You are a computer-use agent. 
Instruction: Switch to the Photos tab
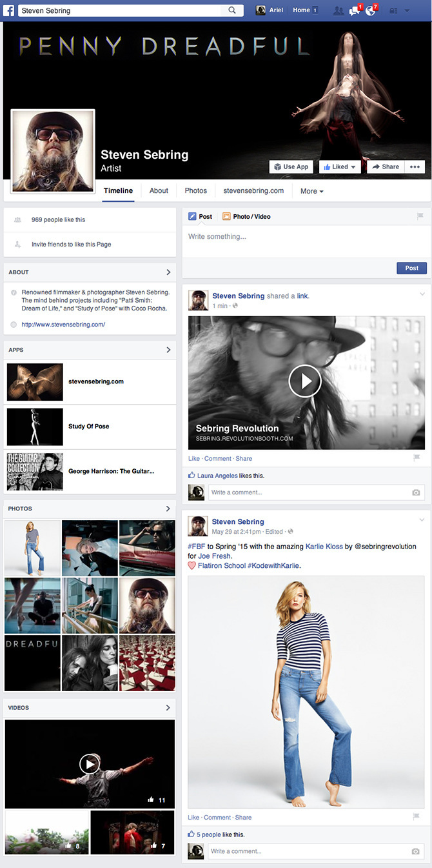[196, 190]
